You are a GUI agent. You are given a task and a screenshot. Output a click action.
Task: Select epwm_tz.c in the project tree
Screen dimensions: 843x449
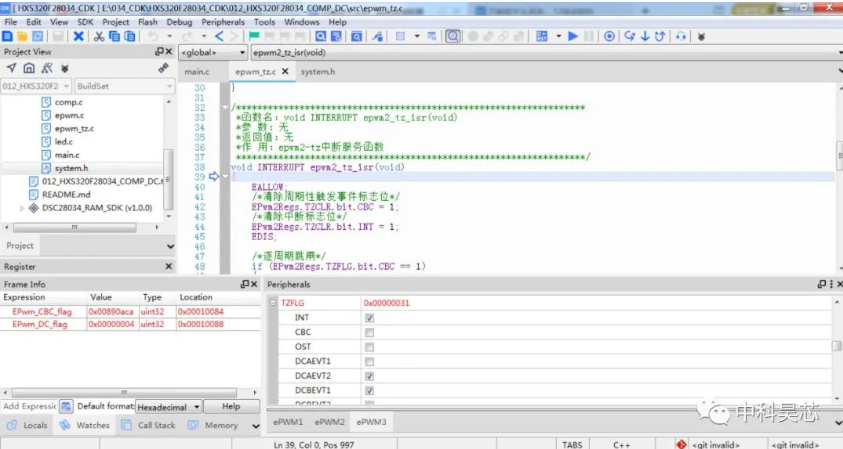click(x=74, y=129)
